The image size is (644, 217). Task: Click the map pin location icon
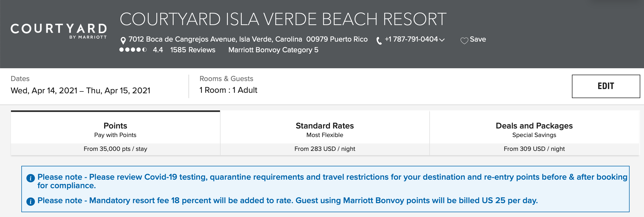pyautogui.click(x=123, y=41)
